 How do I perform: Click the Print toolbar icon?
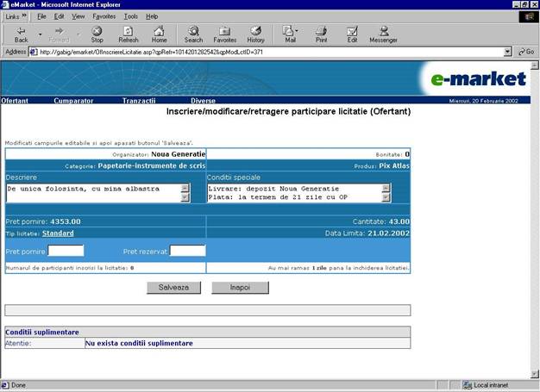point(321,31)
